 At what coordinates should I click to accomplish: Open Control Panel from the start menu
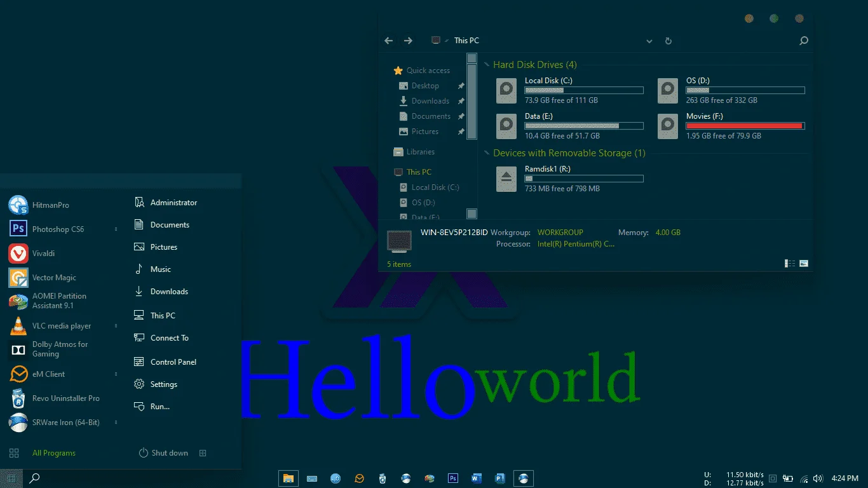(x=165, y=362)
